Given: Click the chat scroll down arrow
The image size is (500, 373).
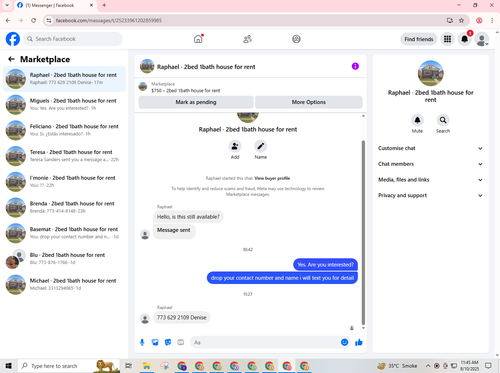Looking at the screenshot, I should [x=363, y=328].
